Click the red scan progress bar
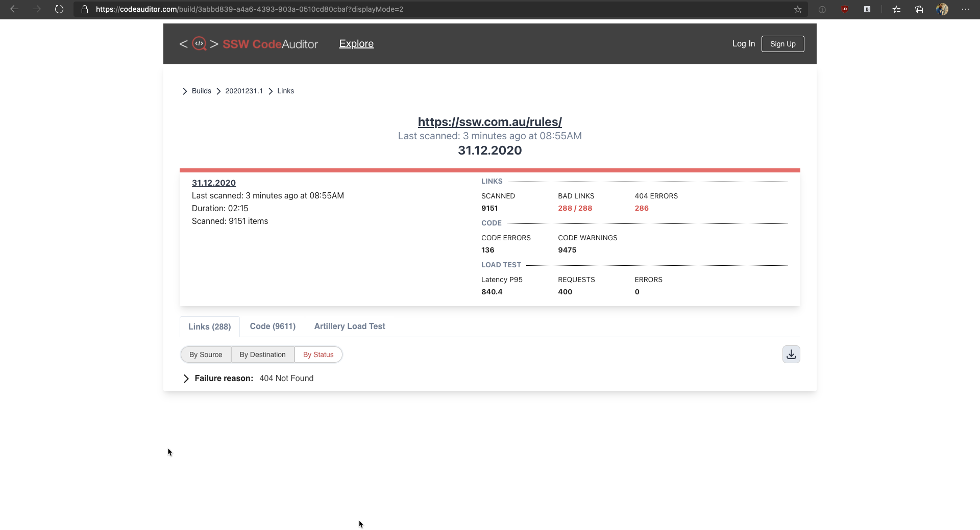The width and height of the screenshot is (980, 530). (x=489, y=170)
